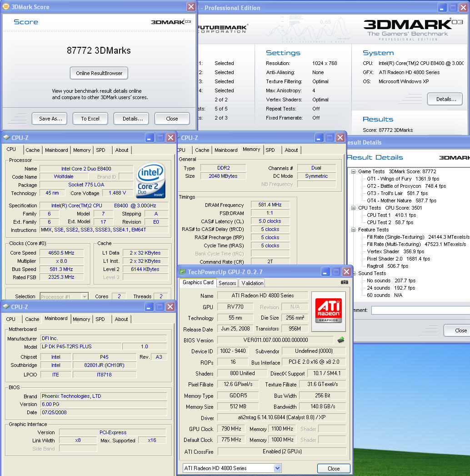Select the 60 sounds N/A row

pos(385,296)
